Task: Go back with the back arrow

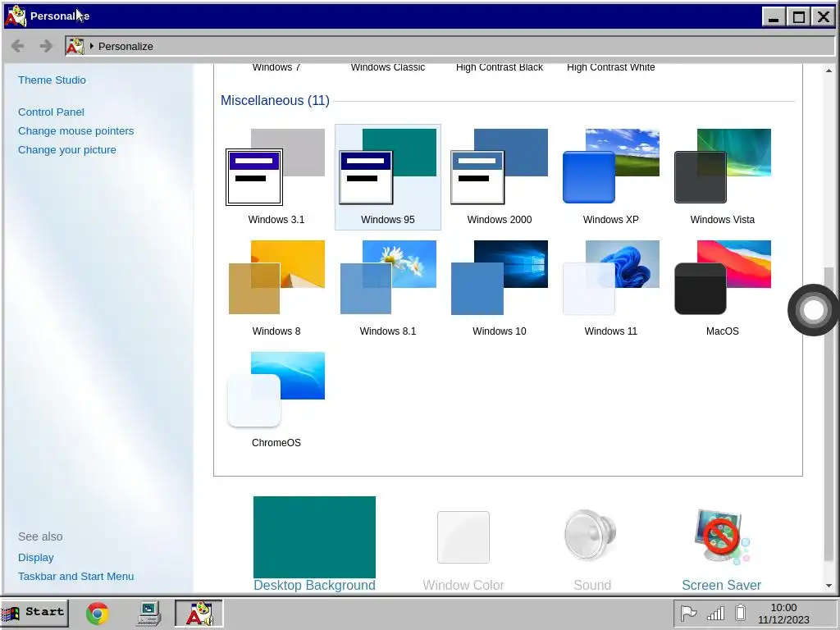Action: click(18, 46)
